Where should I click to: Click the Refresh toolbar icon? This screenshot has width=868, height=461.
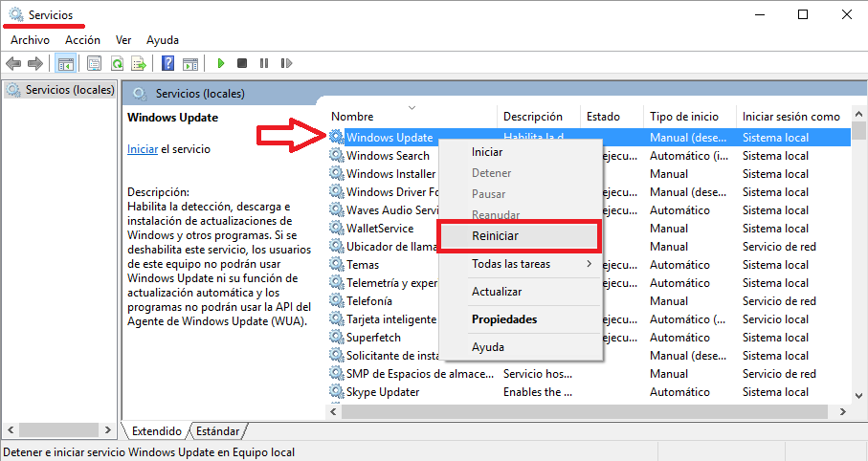tap(117, 64)
